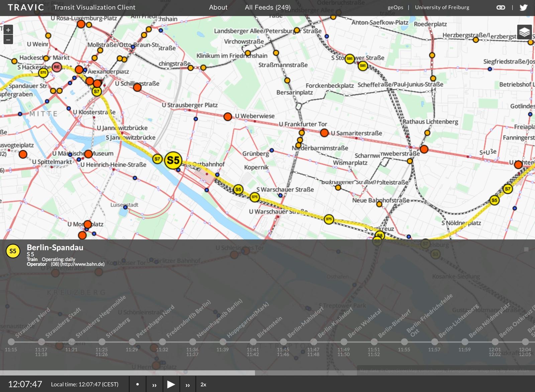
Task: Open the map layers switcher
Action: [x=524, y=32]
